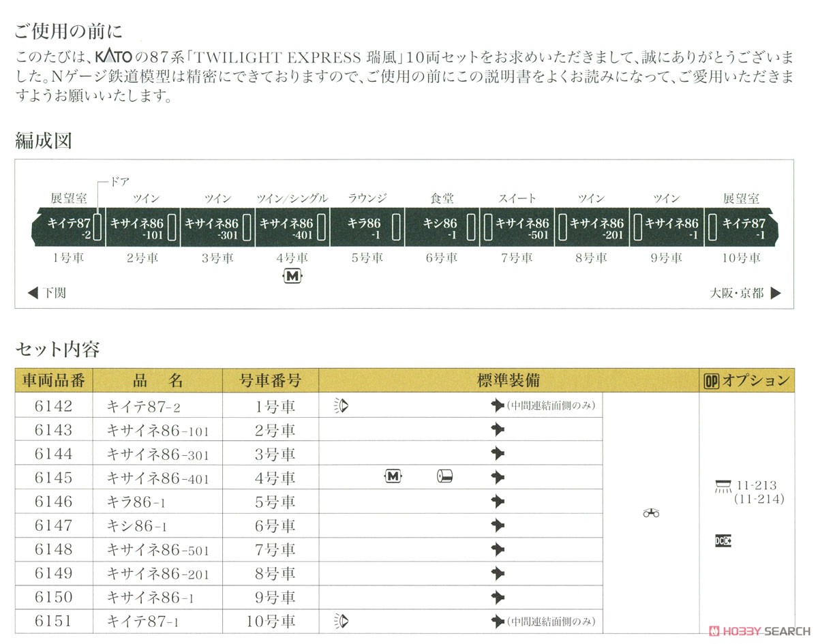
Task: Click the coupler icon in the 6151 row
Action: tap(498, 621)
